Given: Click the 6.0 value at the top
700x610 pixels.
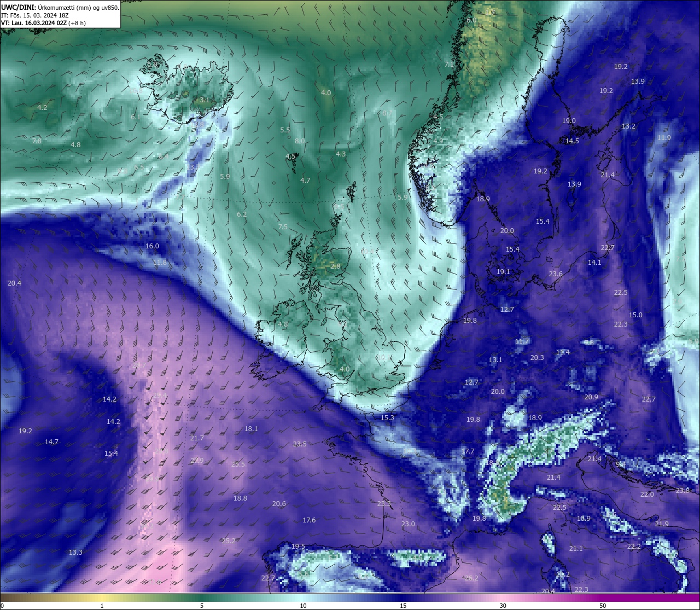Looking at the screenshot, I should pos(471,20).
